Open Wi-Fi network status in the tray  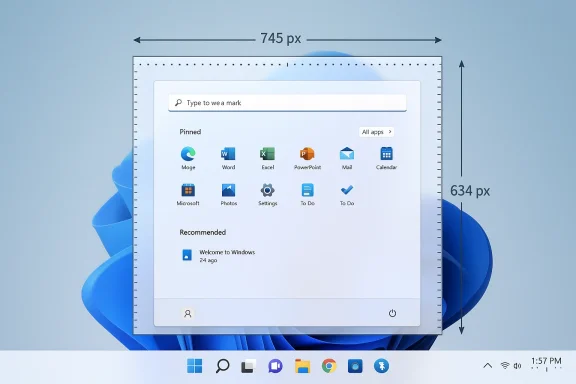[505, 365]
